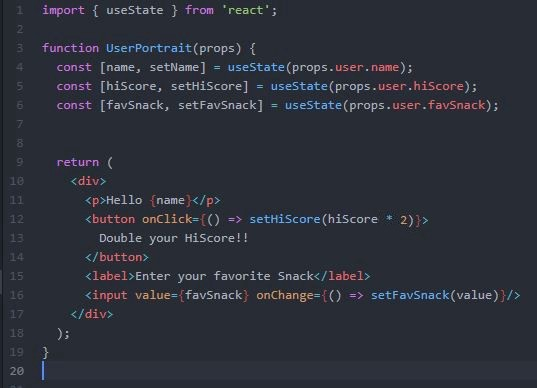Click 'Double your HiScore!!' text
Image resolution: width=537 pixels, height=388 pixels.
click(x=174, y=238)
